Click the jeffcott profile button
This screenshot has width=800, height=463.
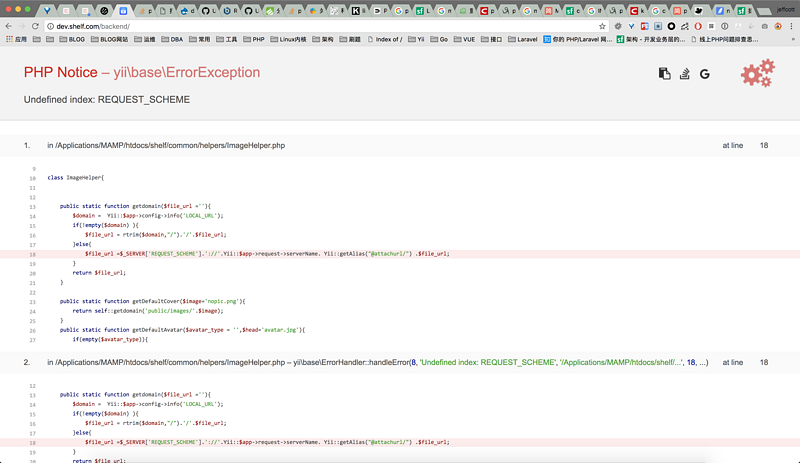(785, 9)
